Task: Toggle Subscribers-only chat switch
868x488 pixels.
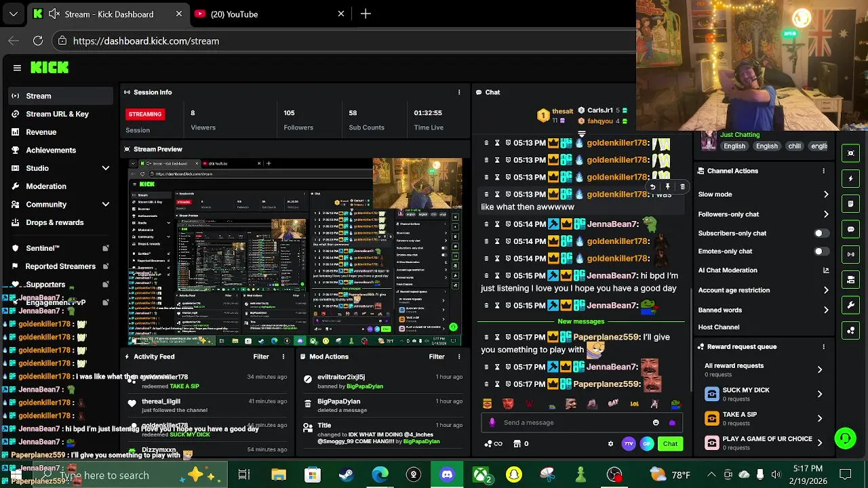Action: [x=821, y=233]
